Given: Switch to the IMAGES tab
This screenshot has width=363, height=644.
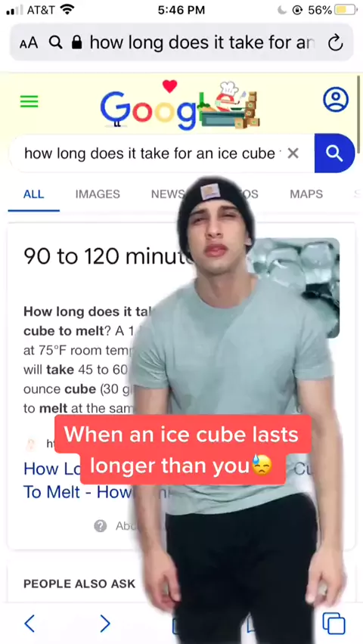Looking at the screenshot, I should [x=98, y=194].
